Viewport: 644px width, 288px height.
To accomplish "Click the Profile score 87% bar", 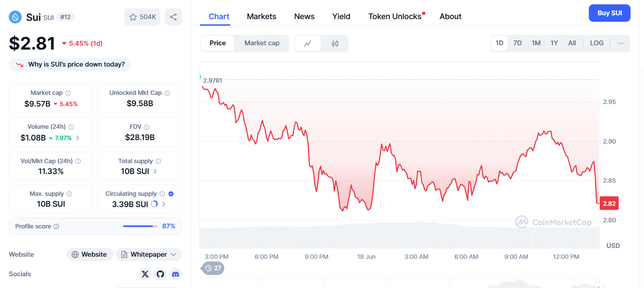I will click(140, 226).
